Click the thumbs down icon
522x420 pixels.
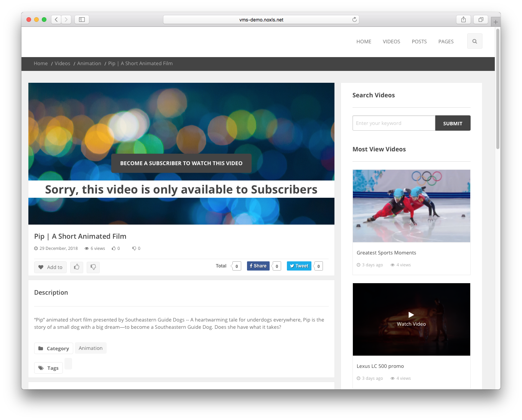[93, 267]
